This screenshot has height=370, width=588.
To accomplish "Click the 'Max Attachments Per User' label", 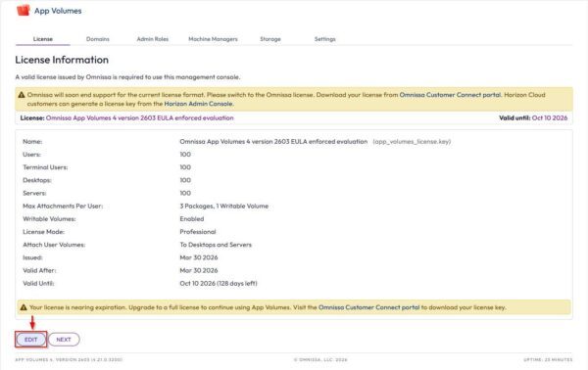I will click(63, 206).
